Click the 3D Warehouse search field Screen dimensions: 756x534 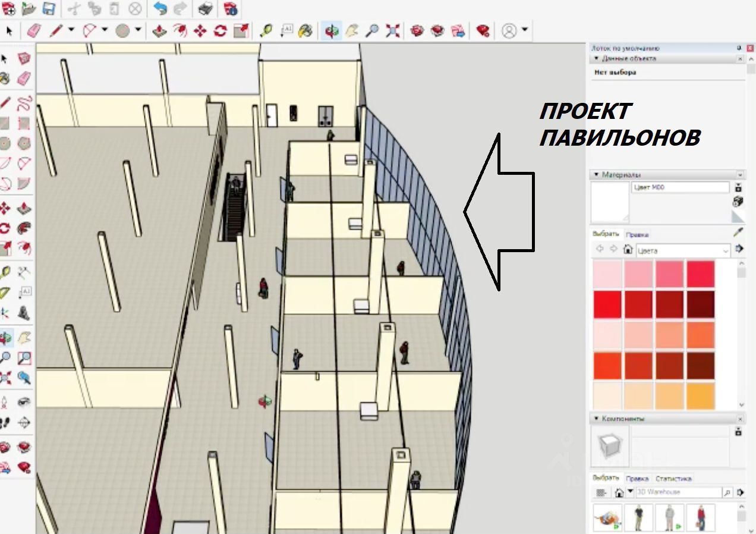678,492
